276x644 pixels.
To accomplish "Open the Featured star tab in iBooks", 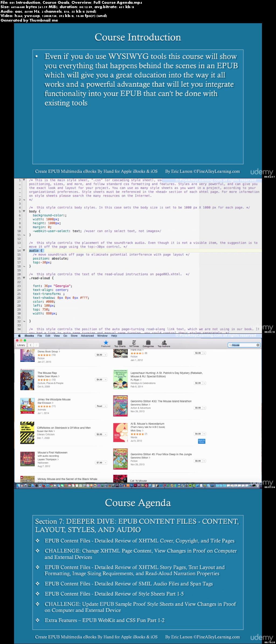I will click(106, 344).
